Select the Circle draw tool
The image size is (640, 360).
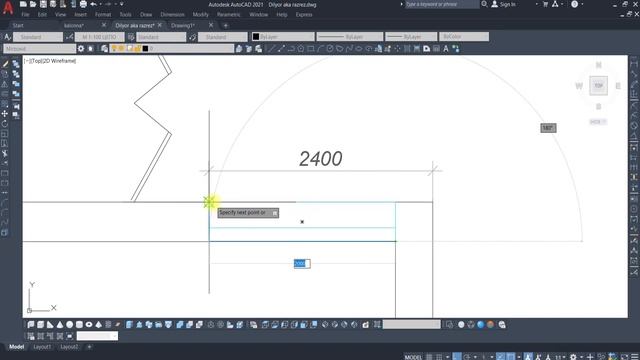330,49
